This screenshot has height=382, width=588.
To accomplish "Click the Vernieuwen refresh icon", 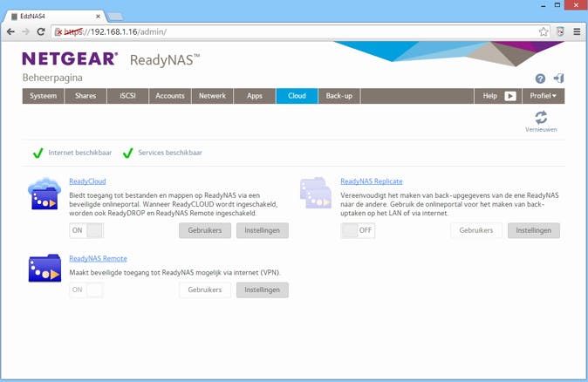I will [x=541, y=118].
